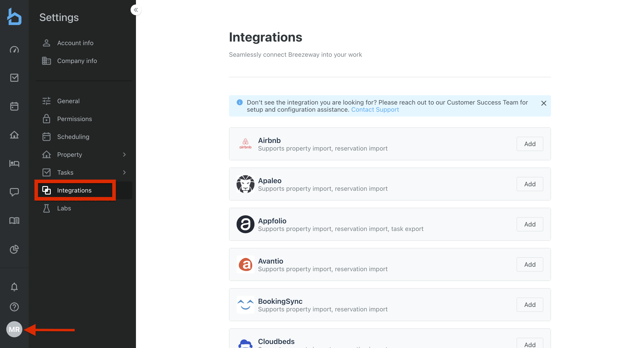This screenshot has width=644, height=348.
Task: Open the notifications bell icon
Action: [14, 287]
